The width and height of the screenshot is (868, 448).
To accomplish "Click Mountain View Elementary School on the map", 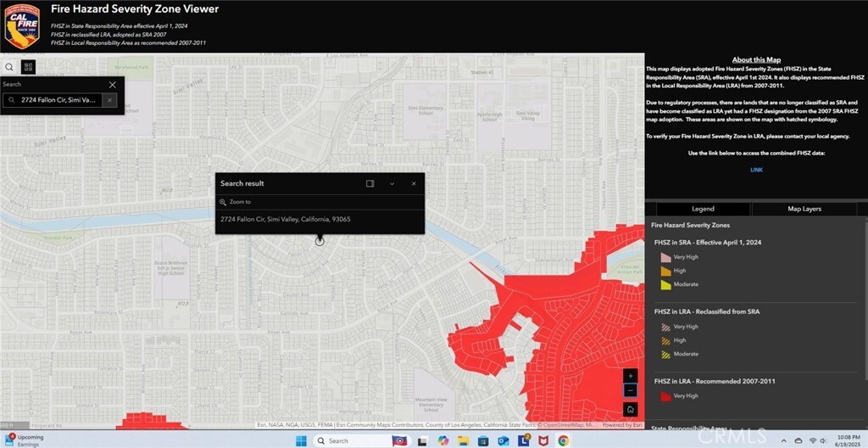I will click(431, 405).
